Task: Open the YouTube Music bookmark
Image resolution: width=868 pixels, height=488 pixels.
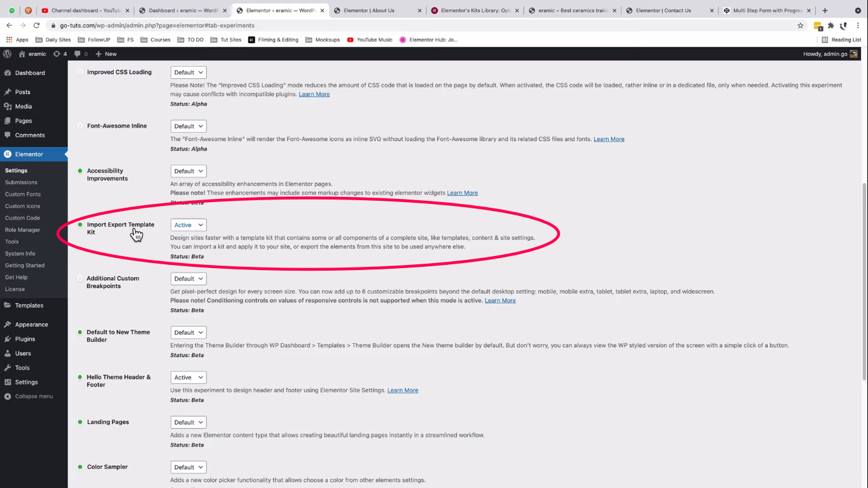Action: (x=369, y=39)
